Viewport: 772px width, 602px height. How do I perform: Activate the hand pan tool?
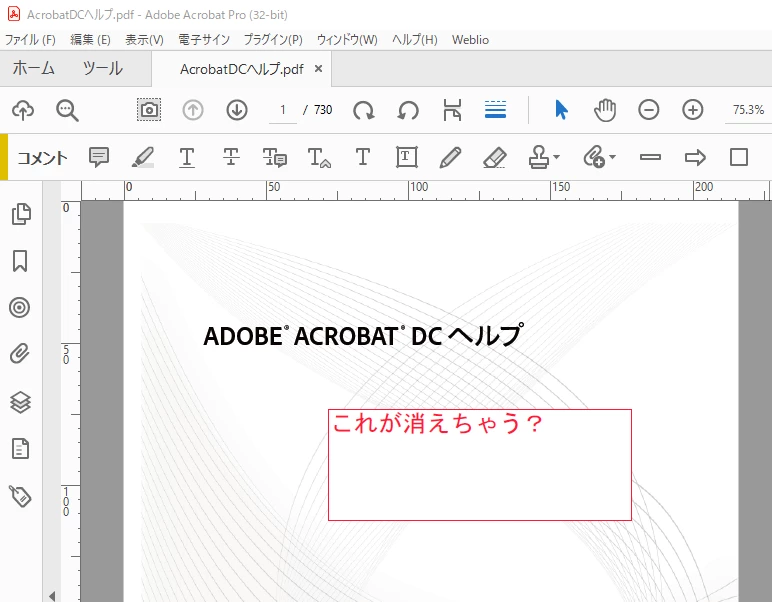pos(605,110)
